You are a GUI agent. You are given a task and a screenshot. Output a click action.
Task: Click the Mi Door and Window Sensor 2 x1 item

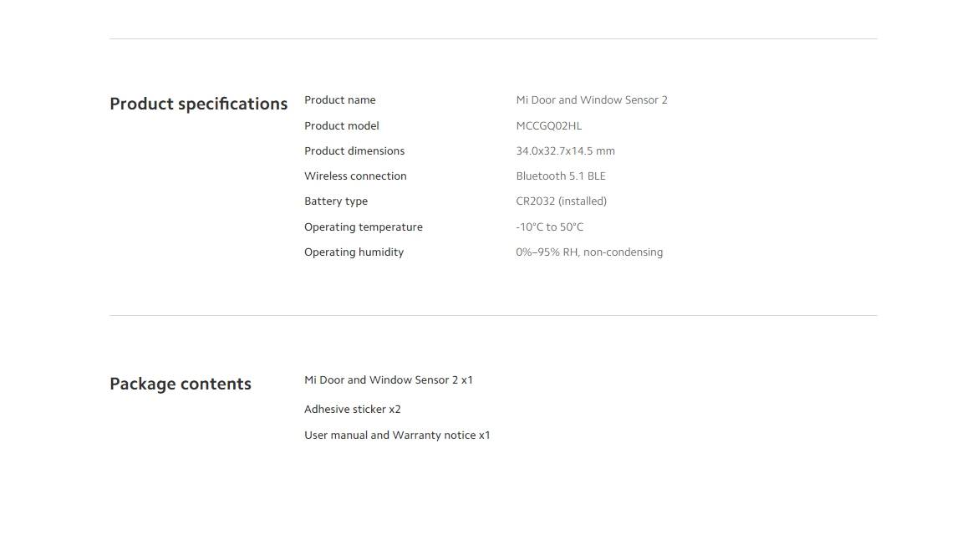pyautogui.click(x=389, y=380)
